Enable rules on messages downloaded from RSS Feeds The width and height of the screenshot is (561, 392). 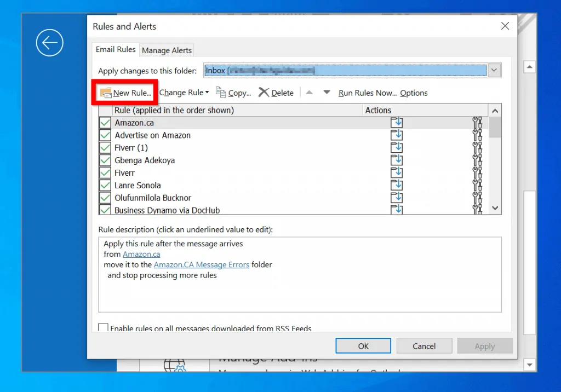point(103,327)
